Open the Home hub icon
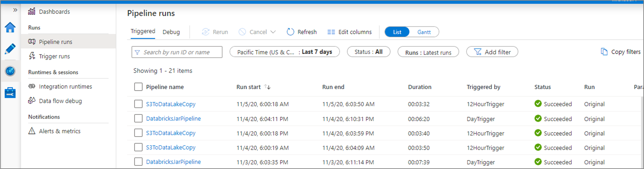The width and height of the screenshot is (644, 169). click(10, 28)
